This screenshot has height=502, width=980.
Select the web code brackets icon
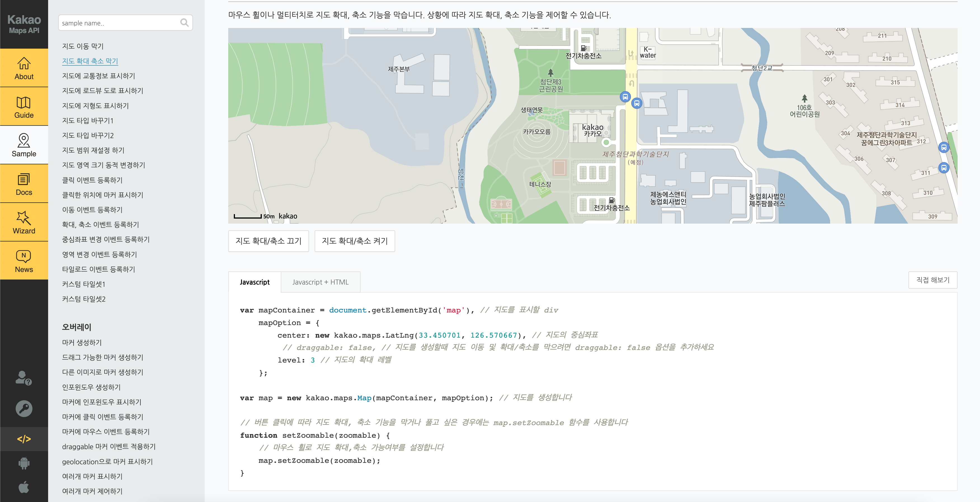(23, 439)
